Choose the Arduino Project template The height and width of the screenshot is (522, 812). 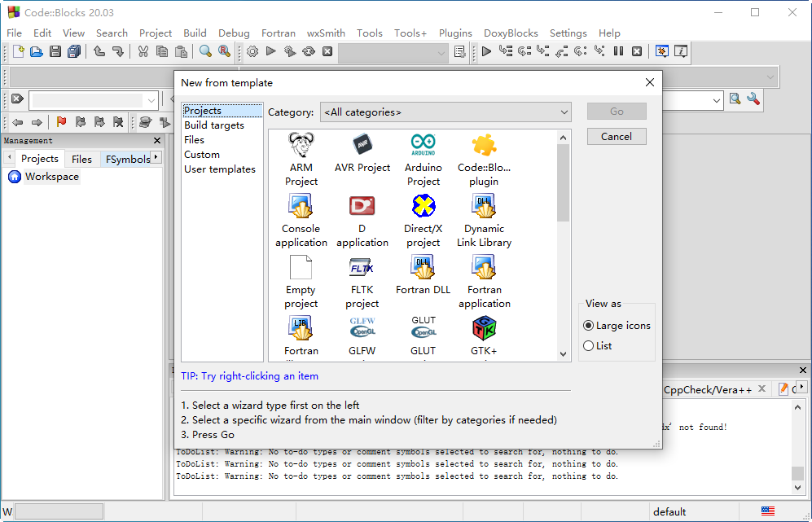point(423,160)
